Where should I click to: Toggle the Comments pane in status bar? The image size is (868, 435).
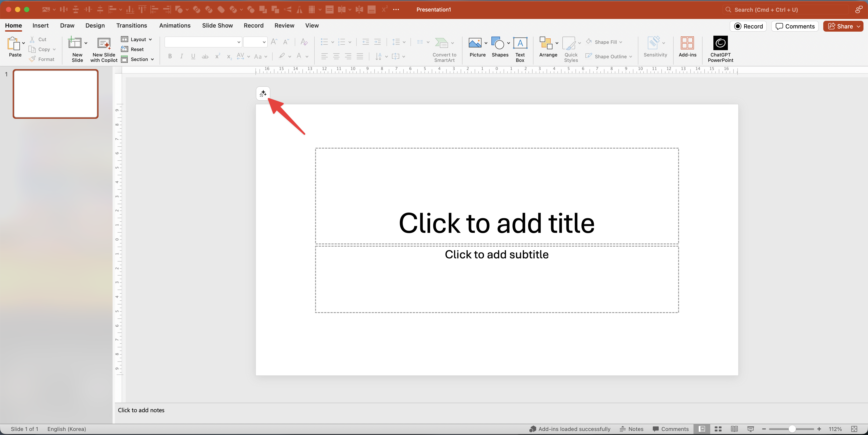click(x=670, y=429)
